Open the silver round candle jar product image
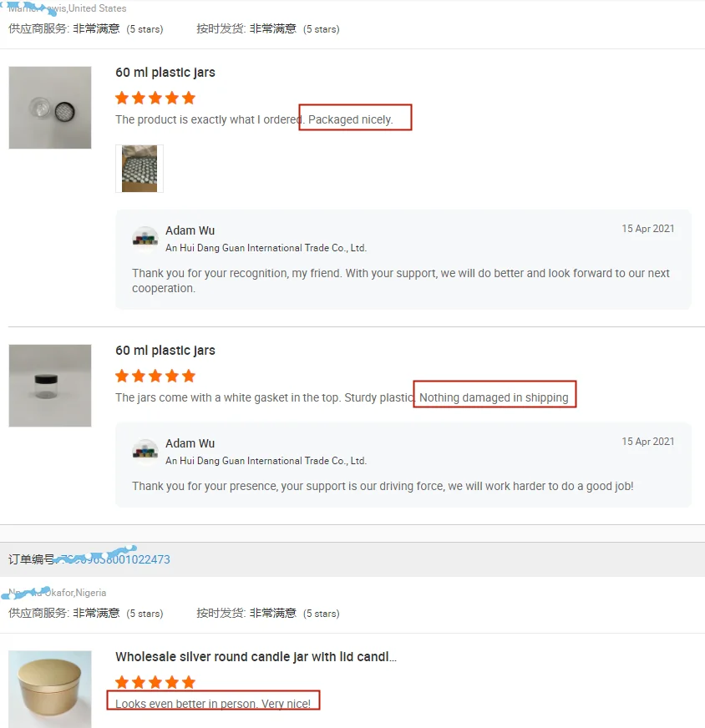705x728 pixels. coord(49,689)
